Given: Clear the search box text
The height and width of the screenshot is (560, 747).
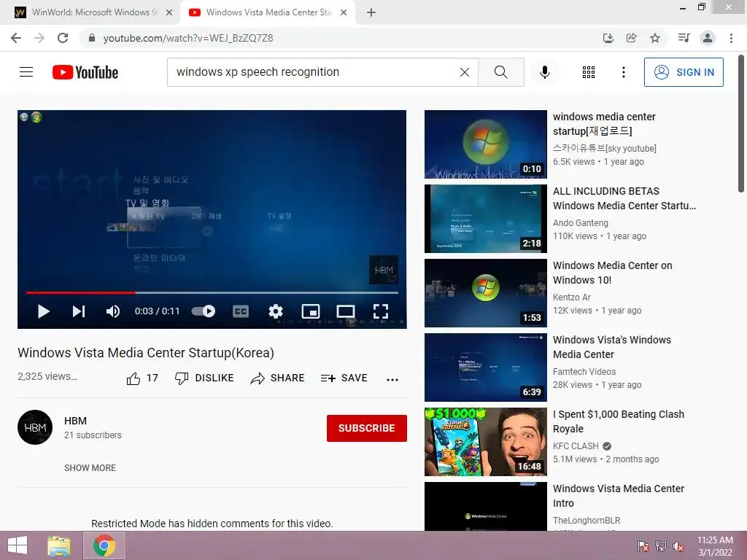Looking at the screenshot, I should [x=465, y=72].
